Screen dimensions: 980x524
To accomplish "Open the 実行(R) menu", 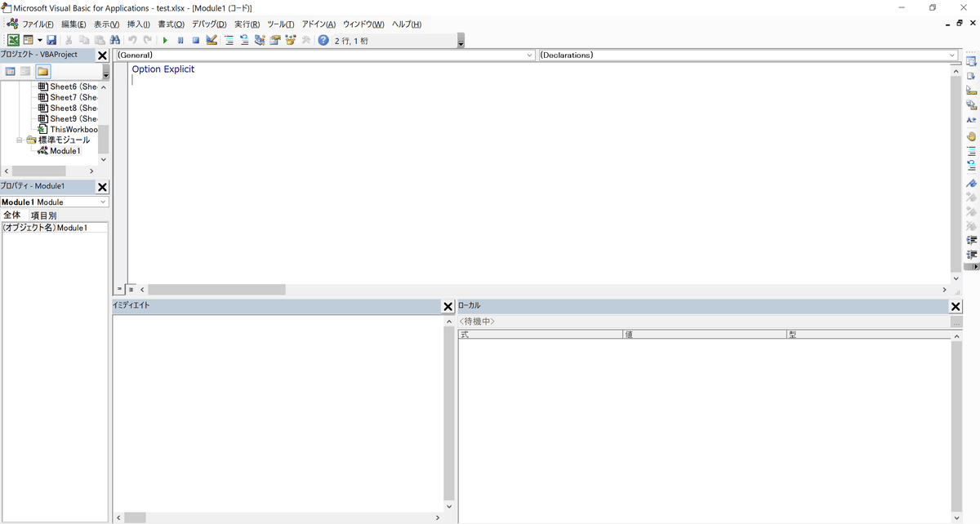I will point(247,24).
